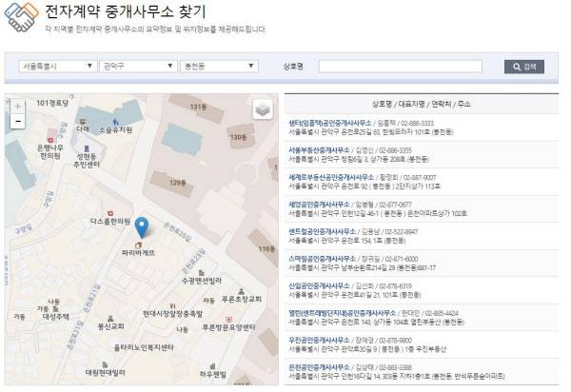Open 스마일공인중개사사무소 listing
The width and height of the screenshot is (571, 392).
click(x=322, y=259)
